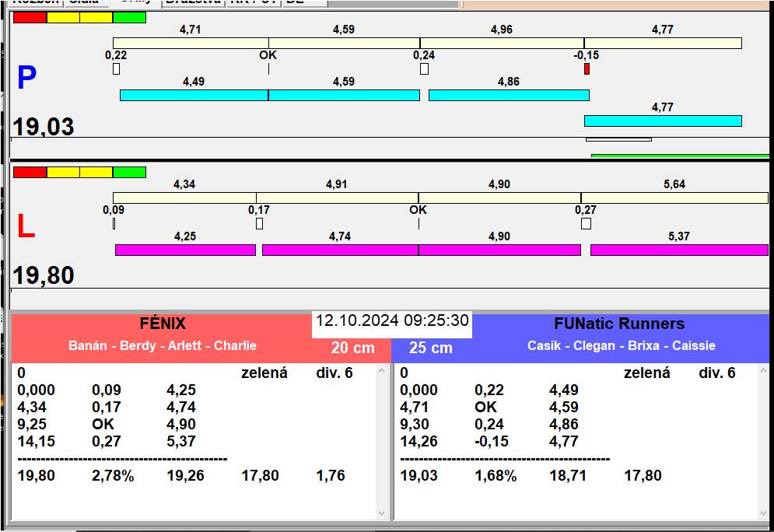Click the red L lane letter

[26, 226]
